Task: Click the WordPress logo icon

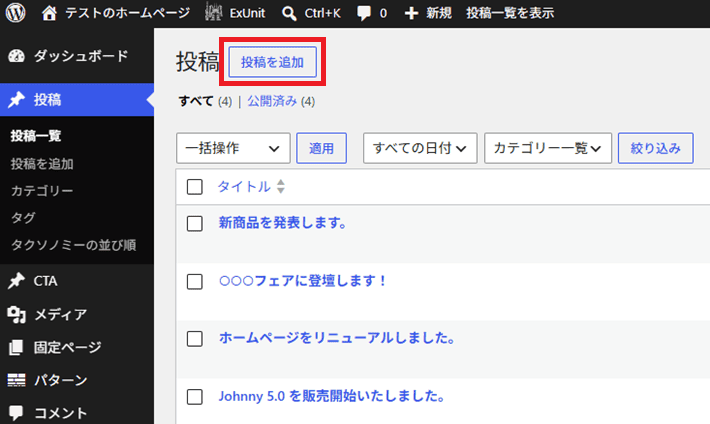Action: [x=15, y=13]
